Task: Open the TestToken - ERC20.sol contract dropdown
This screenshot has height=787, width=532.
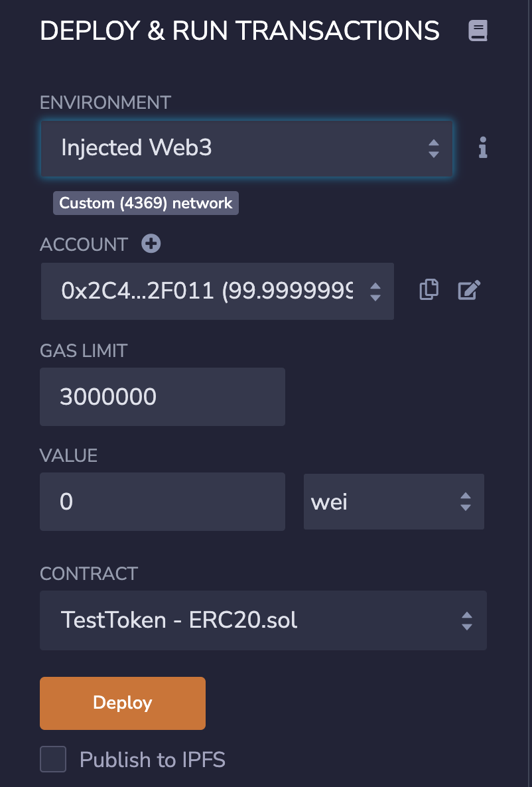Action: click(263, 620)
